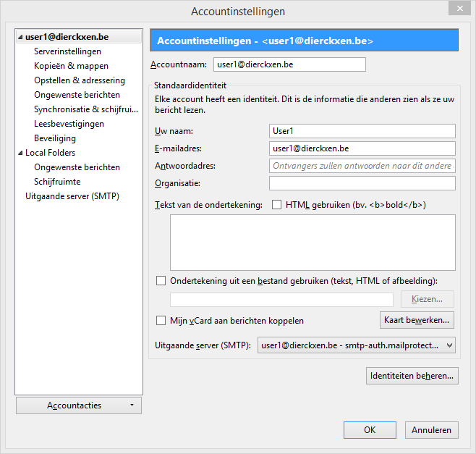Open Uitgaande server (SMTP) settings
The width and height of the screenshot is (476, 454).
coord(72,196)
